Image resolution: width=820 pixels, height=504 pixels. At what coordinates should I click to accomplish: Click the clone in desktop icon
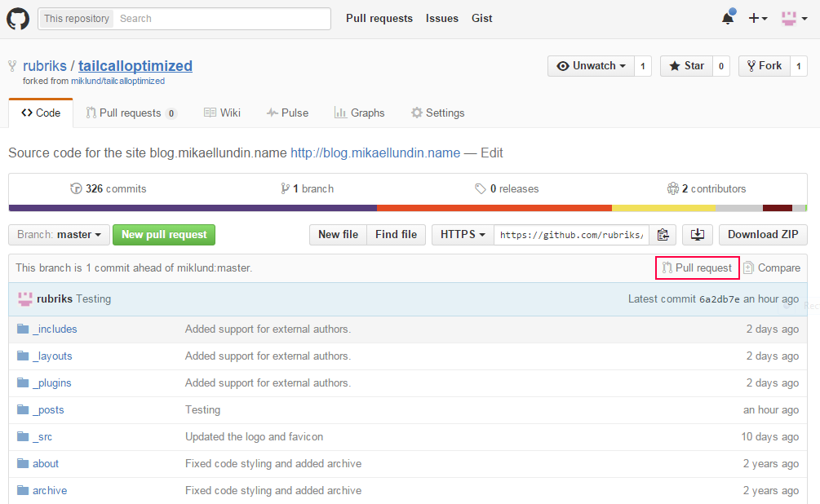pos(698,235)
